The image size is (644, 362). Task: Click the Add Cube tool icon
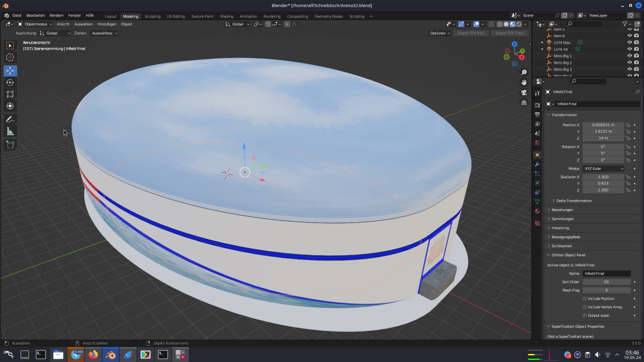coord(10,145)
